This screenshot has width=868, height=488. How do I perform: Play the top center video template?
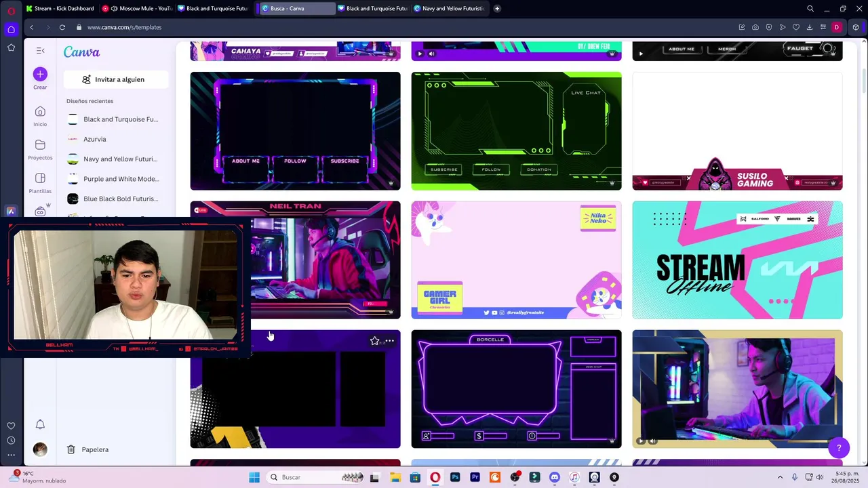[x=420, y=54]
